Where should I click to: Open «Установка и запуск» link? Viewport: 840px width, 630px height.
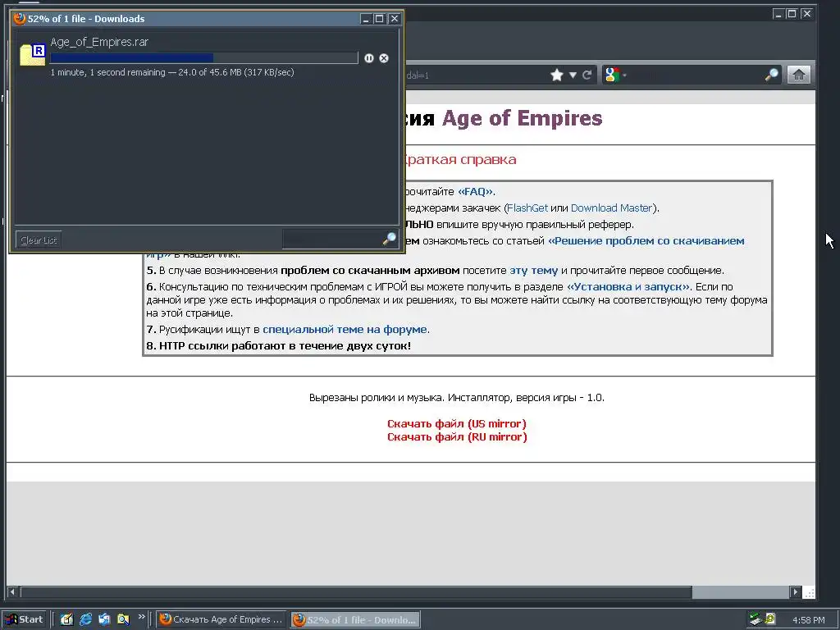tap(628, 286)
